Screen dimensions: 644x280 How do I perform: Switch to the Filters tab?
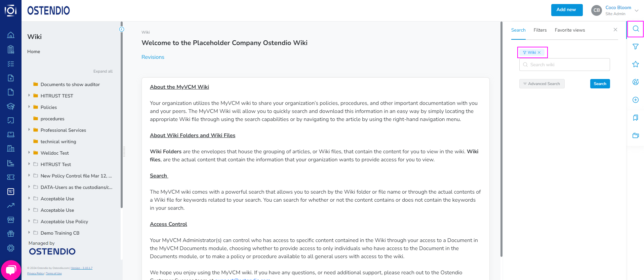point(540,30)
